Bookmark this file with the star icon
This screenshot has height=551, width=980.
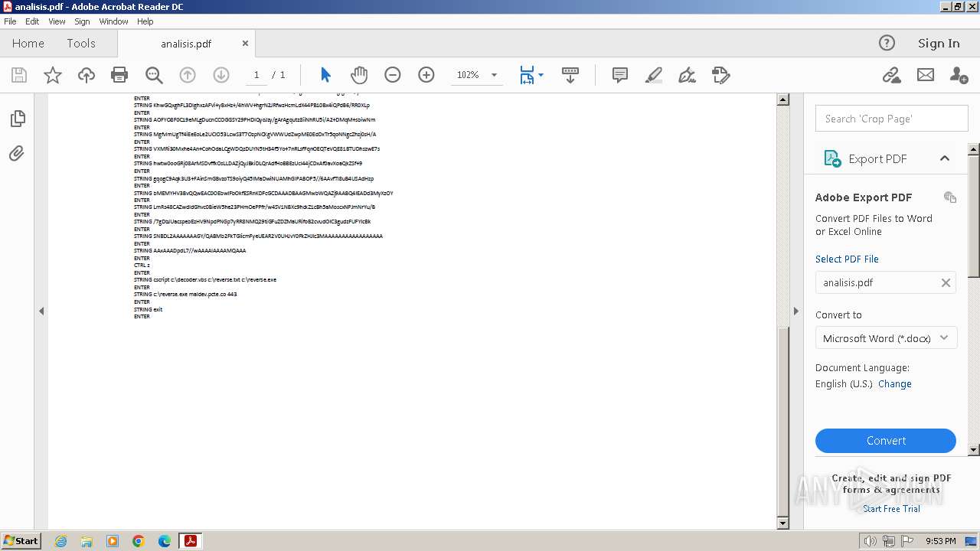click(x=53, y=75)
